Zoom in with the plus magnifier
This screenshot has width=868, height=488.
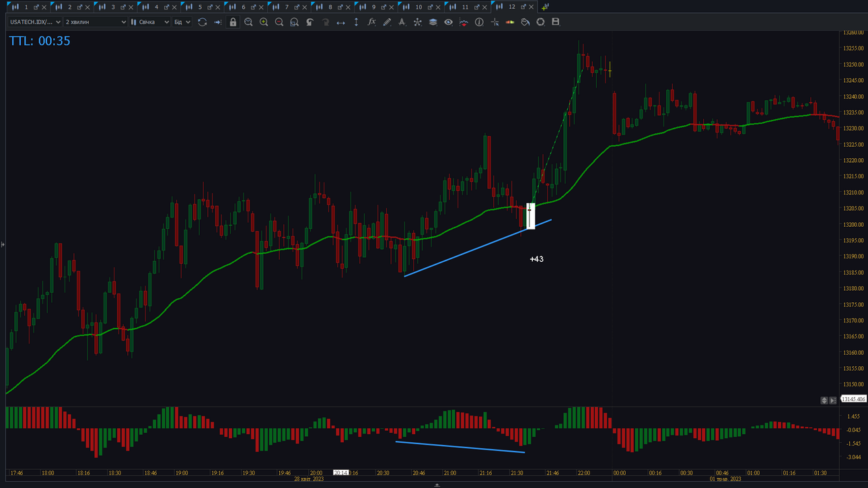click(x=264, y=22)
